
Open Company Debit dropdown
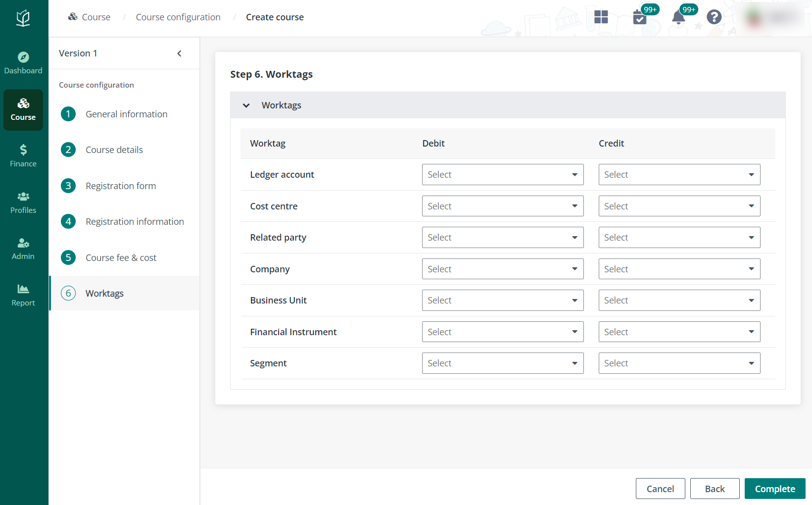click(503, 269)
